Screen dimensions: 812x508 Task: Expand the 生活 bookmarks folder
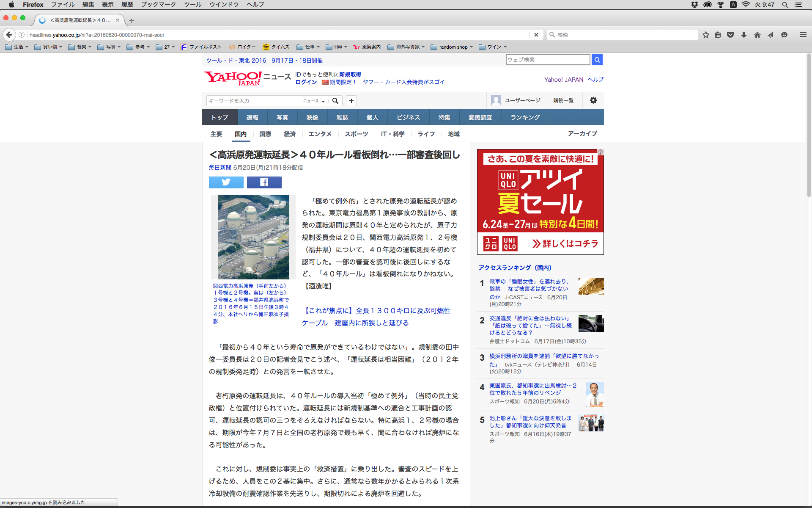click(x=17, y=47)
